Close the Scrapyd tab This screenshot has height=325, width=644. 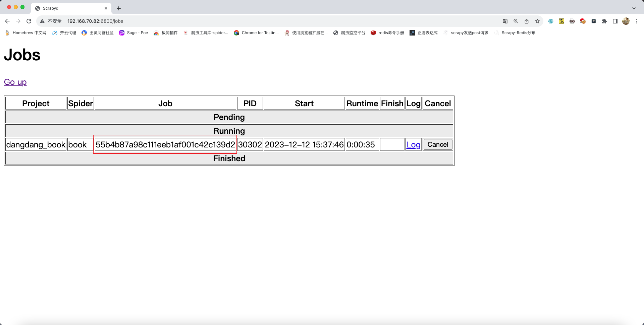click(x=106, y=8)
